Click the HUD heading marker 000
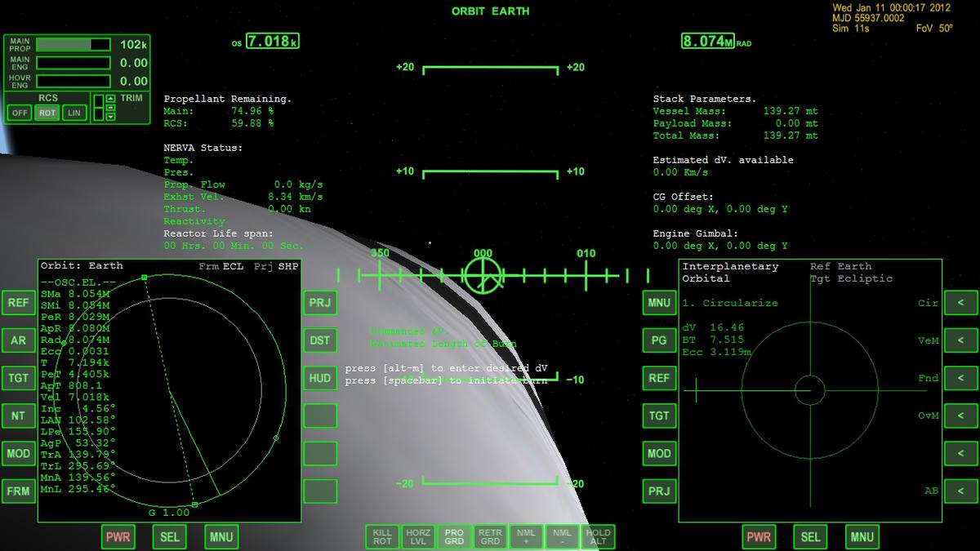 (x=483, y=254)
